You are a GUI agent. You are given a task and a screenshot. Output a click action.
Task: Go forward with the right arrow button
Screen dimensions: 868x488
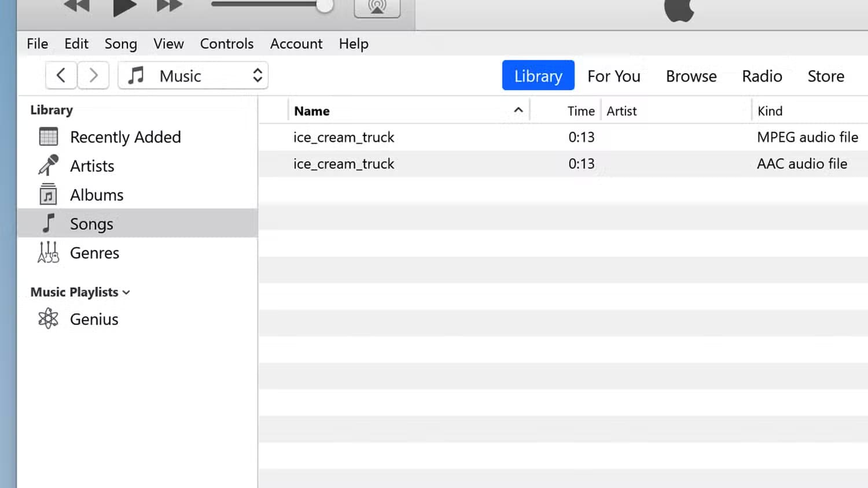pos(93,76)
